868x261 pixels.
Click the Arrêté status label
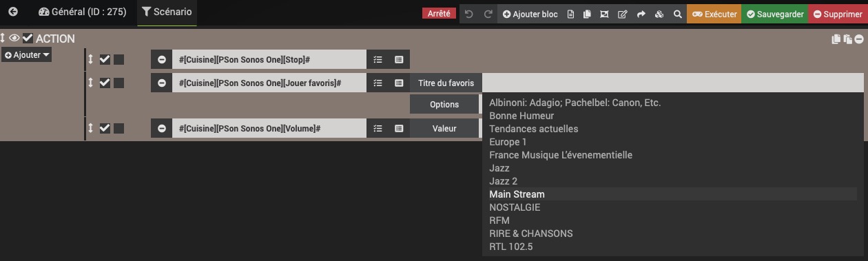pyautogui.click(x=439, y=13)
